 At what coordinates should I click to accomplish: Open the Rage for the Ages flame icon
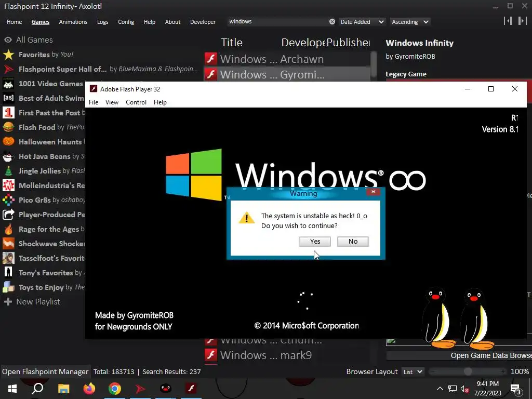[x=8, y=229]
